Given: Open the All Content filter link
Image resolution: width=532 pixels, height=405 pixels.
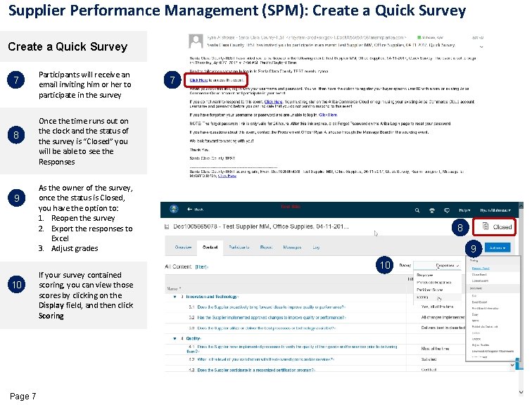Looking at the screenshot, I should pyautogui.click(x=201, y=266).
